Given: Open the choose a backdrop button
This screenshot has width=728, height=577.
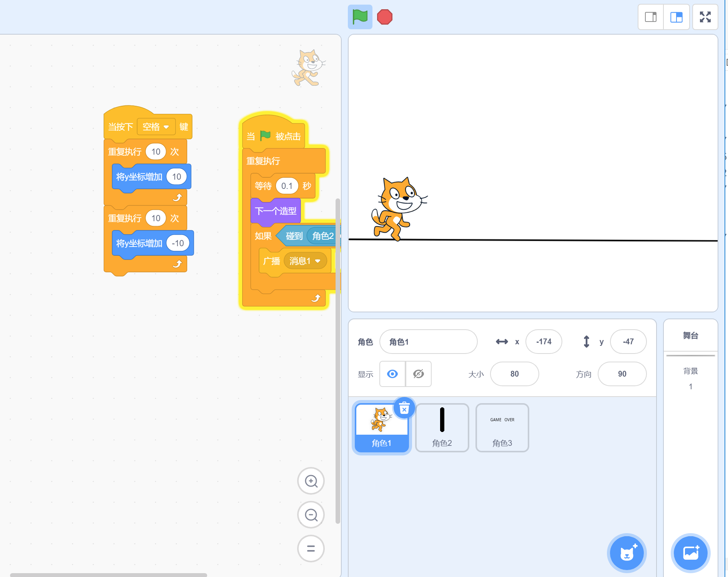Looking at the screenshot, I should pos(691,553).
